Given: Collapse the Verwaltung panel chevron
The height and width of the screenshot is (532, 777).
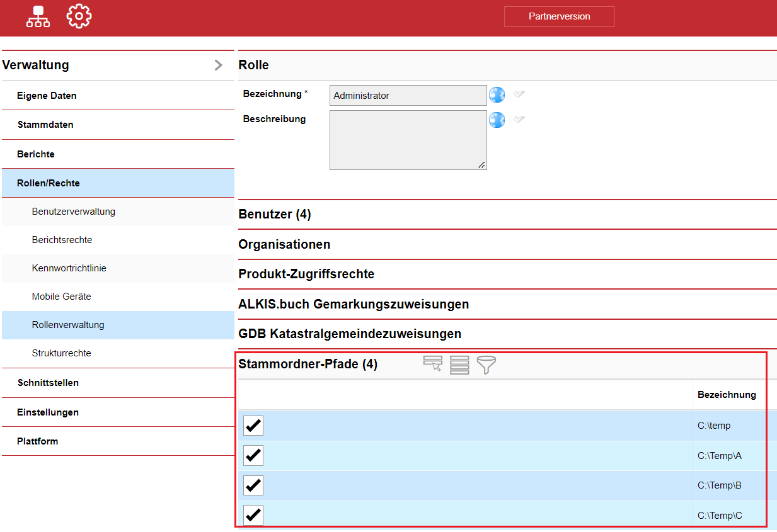Looking at the screenshot, I should (219, 65).
